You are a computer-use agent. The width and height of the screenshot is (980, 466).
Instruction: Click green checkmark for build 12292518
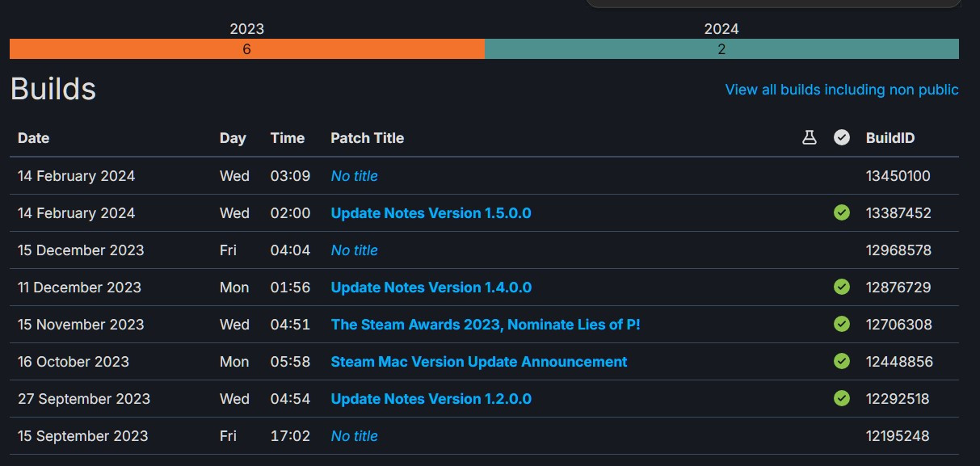click(x=842, y=399)
